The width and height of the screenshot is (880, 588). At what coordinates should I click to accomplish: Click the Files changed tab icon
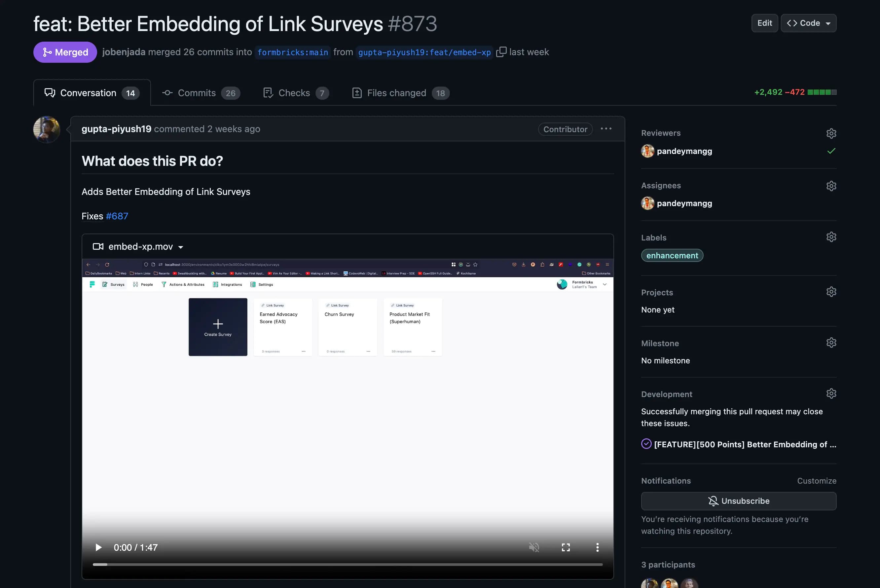[x=356, y=92]
